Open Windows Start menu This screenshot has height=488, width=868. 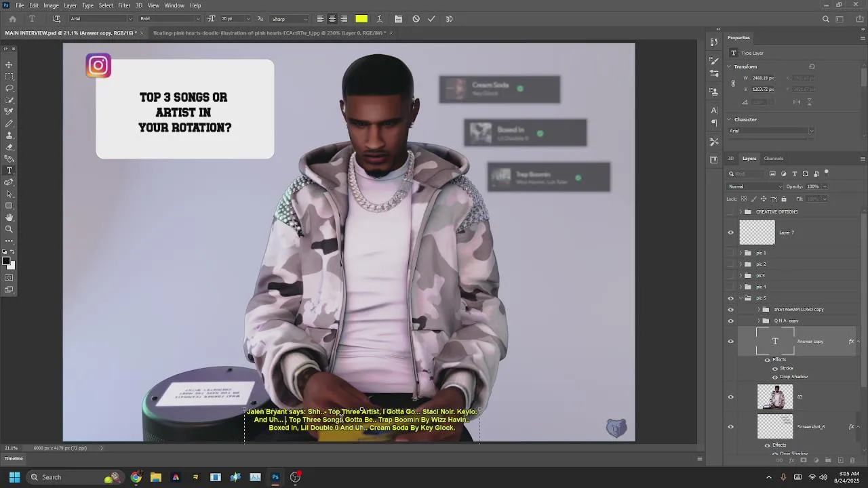pos(14,477)
